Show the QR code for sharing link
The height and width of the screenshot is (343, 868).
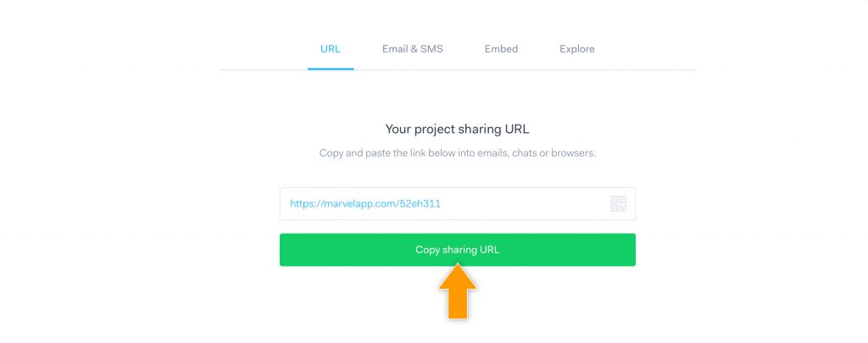point(618,203)
